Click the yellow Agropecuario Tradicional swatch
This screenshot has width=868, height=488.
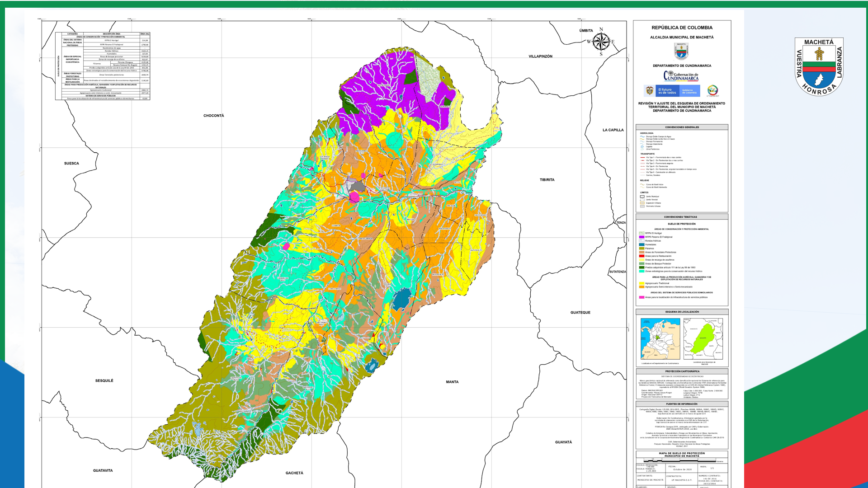point(642,283)
